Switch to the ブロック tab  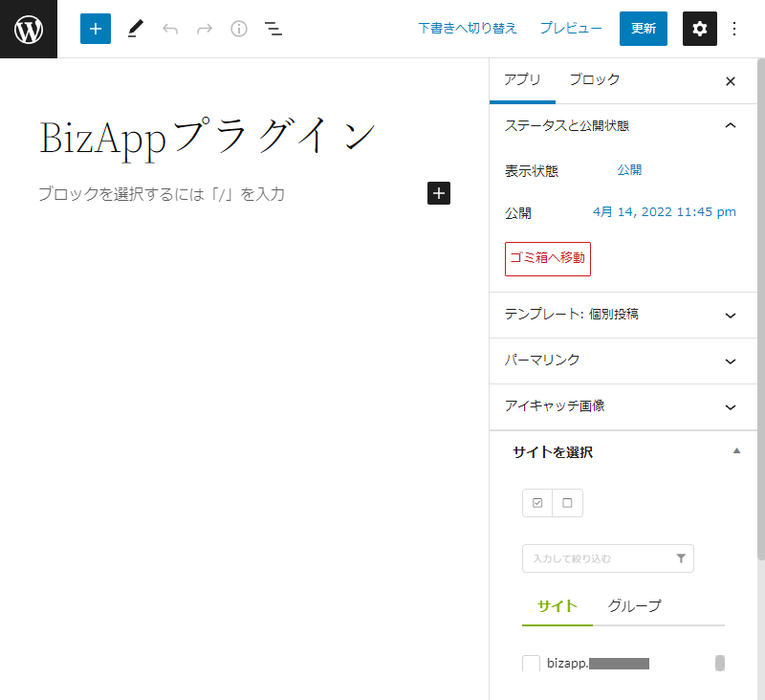[x=594, y=80]
